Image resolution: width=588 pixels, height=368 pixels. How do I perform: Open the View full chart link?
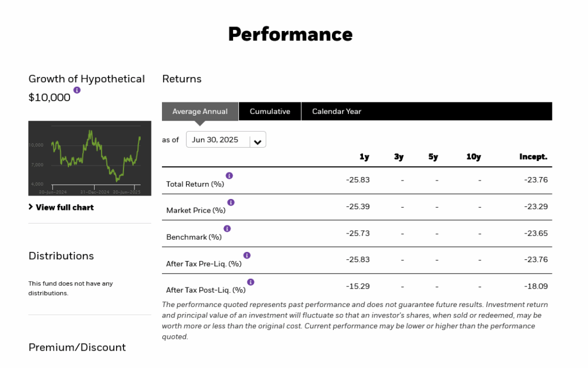(x=64, y=207)
